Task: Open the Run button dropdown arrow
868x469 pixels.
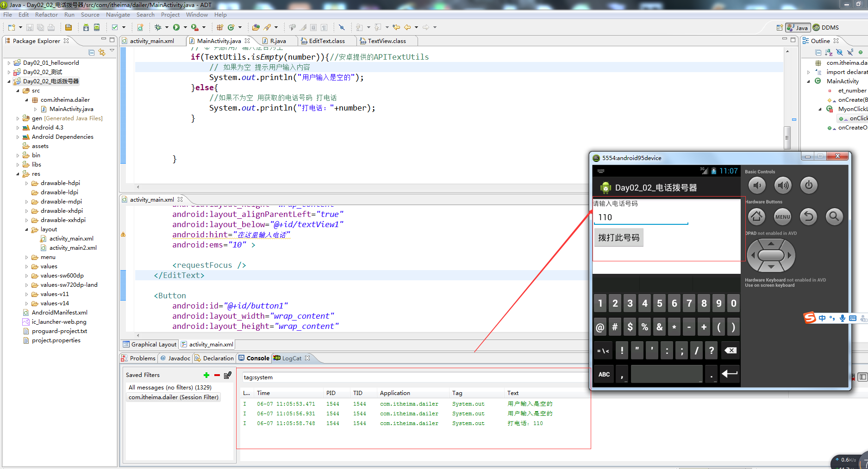Action: coord(185,27)
